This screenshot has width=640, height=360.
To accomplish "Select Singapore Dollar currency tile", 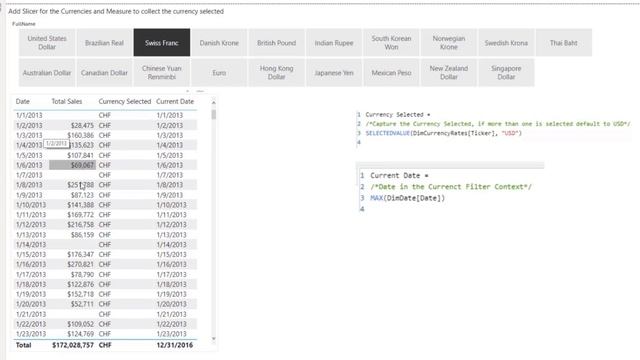I will 506,73.
